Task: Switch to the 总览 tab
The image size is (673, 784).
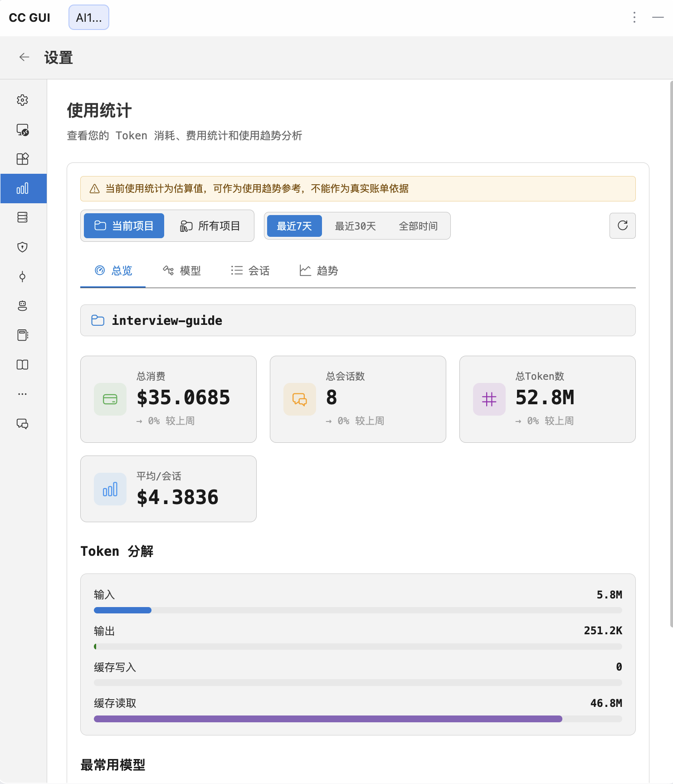Action: coord(113,271)
